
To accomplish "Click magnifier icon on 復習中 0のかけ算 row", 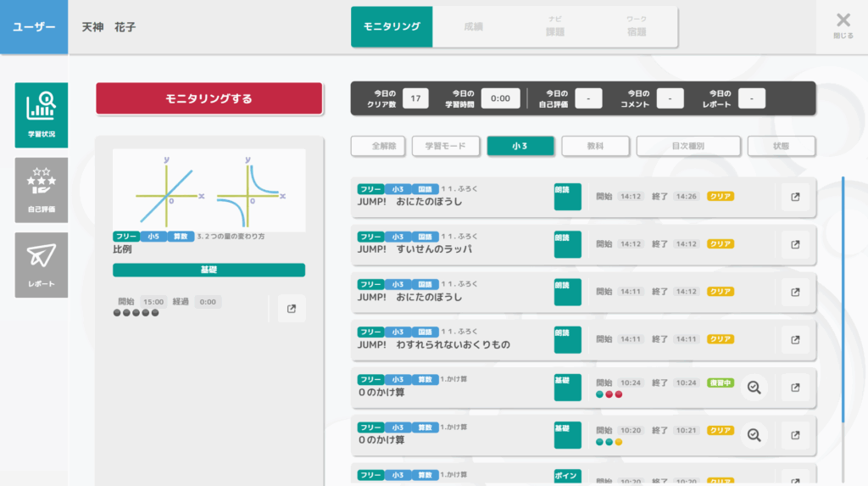I will point(754,388).
